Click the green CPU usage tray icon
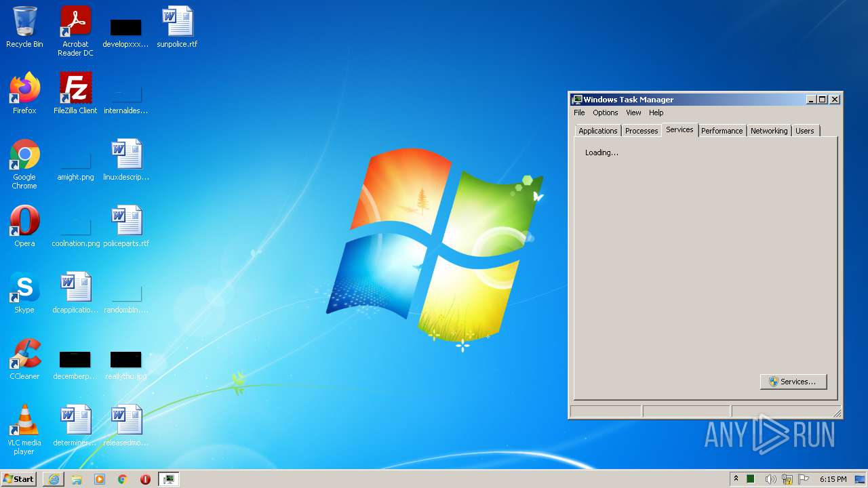Image resolution: width=868 pixels, height=488 pixels. click(751, 479)
